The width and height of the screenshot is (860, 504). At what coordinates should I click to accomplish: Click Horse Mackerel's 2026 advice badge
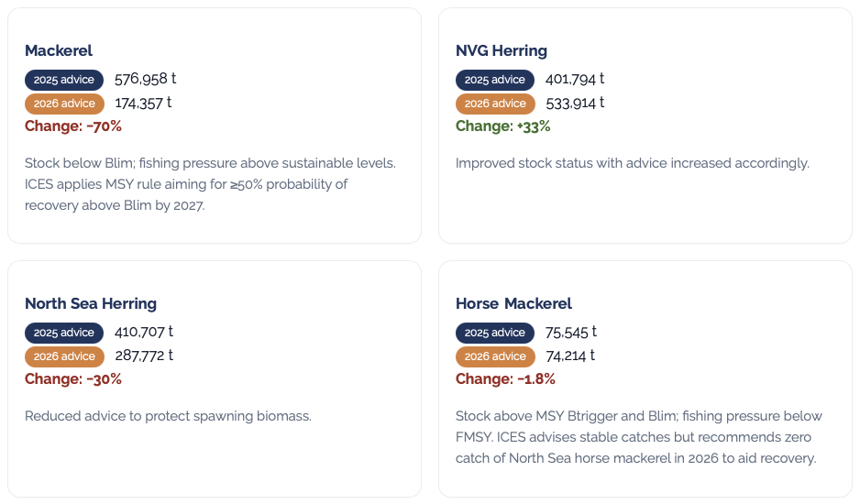(495, 356)
